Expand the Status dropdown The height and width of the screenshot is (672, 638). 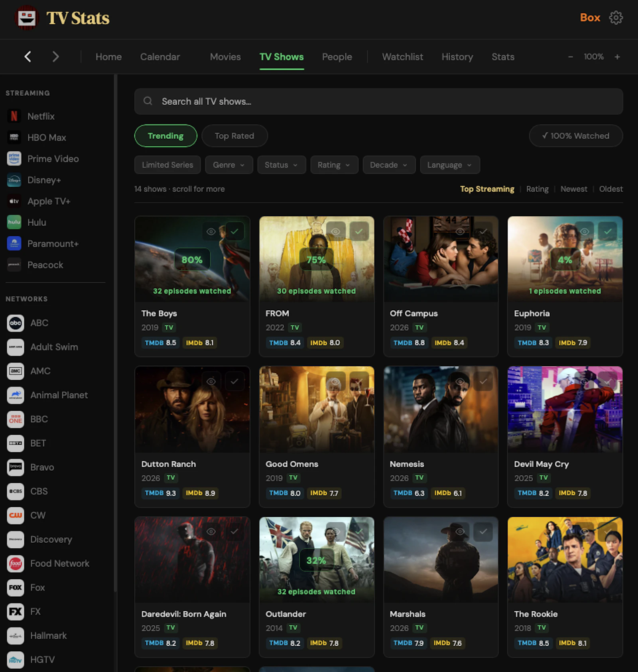coord(282,165)
